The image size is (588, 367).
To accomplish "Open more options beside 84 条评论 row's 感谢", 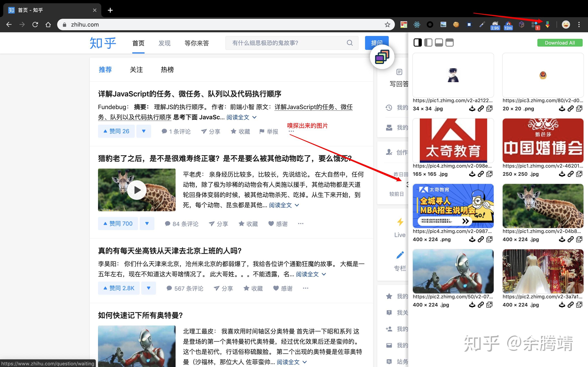I will coord(301,224).
